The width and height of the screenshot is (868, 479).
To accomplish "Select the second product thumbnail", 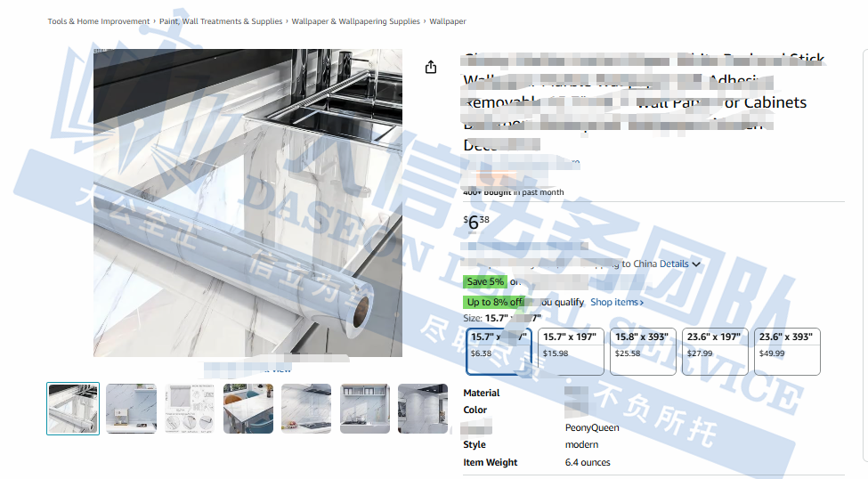I will coord(131,409).
